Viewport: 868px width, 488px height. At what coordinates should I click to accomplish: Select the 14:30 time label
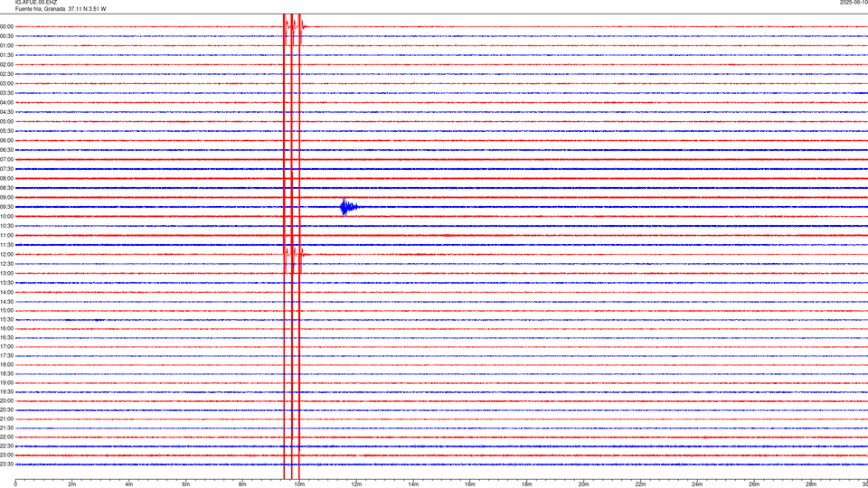click(7, 302)
